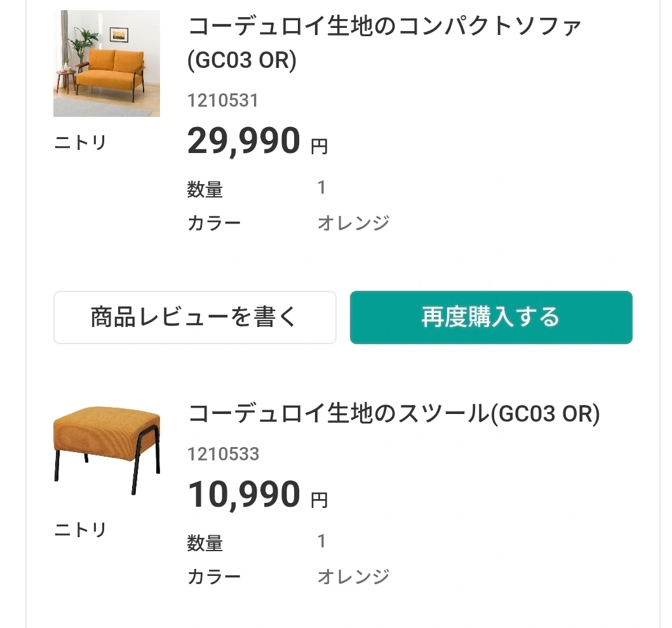Click the stool 数量 label
Viewport: 672px width, 628px height.
click(205, 543)
